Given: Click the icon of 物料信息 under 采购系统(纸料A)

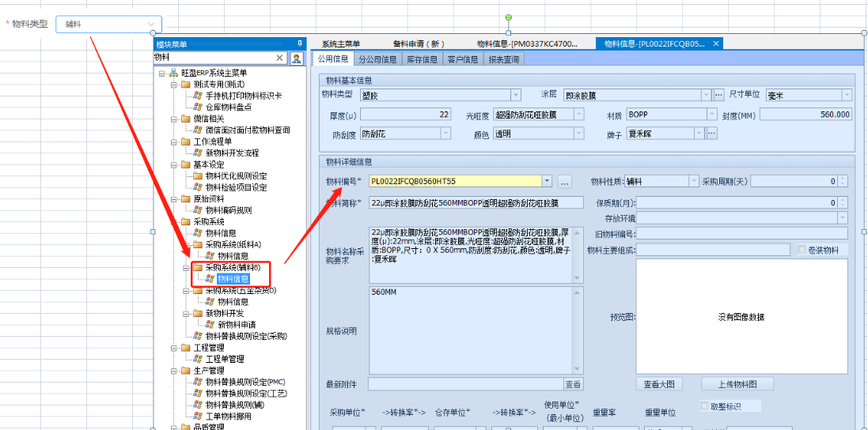Looking at the screenshot, I should [x=210, y=256].
